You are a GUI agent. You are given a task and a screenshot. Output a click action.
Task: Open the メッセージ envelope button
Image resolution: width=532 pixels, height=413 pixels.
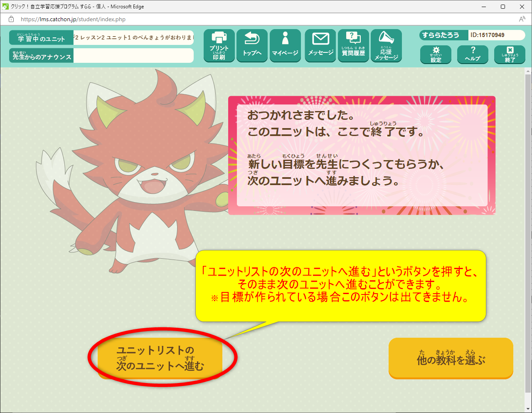(320, 46)
